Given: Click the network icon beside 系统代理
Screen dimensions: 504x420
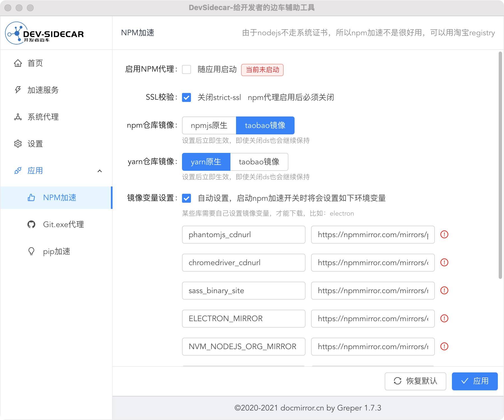Looking at the screenshot, I should tap(18, 117).
